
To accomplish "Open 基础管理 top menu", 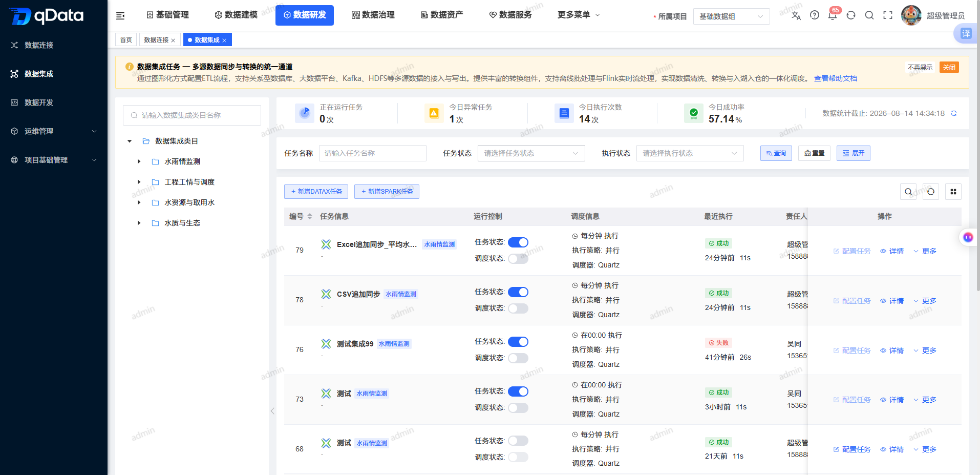I will (x=167, y=15).
